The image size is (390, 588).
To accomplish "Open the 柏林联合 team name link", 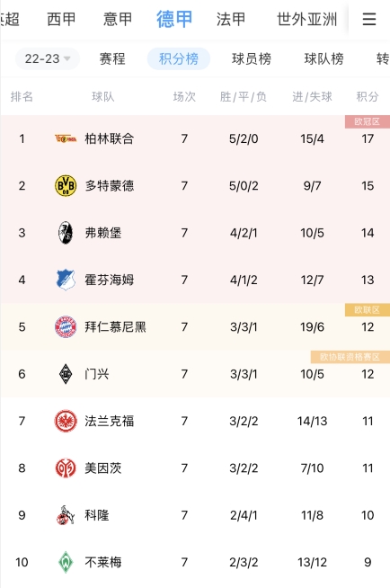I will [x=109, y=138].
